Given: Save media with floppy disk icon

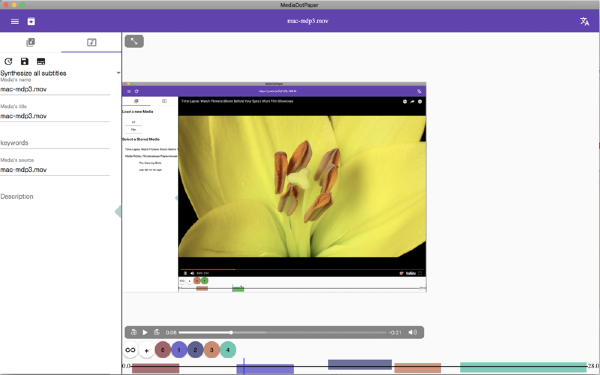Looking at the screenshot, I should (x=24, y=61).
